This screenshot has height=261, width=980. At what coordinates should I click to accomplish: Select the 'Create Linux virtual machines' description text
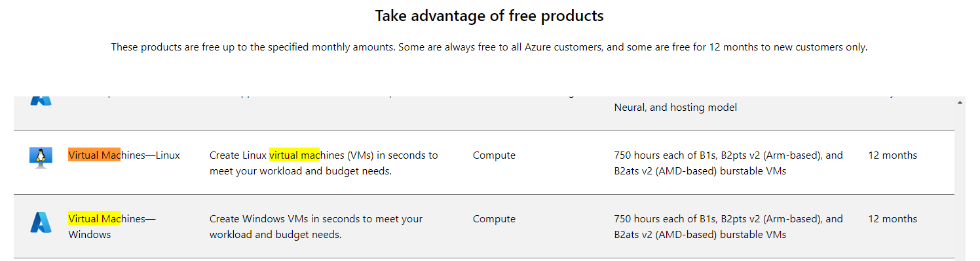tap(324, 163)
